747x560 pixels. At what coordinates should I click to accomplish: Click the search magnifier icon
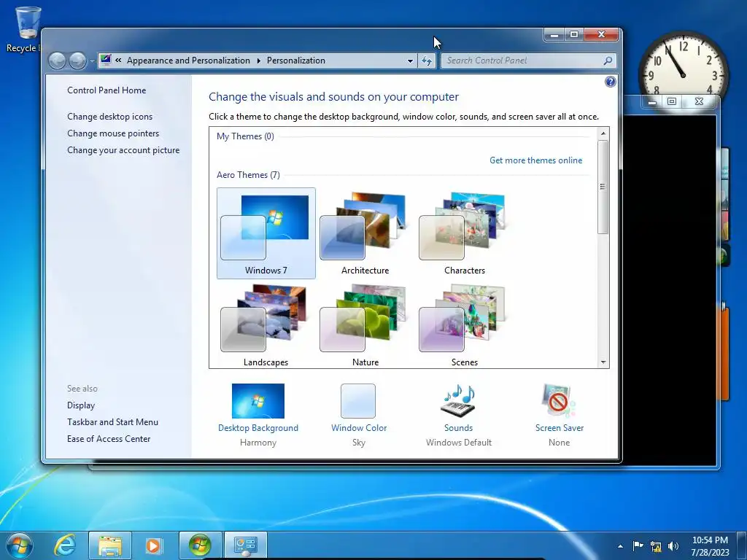click(608, 61)
